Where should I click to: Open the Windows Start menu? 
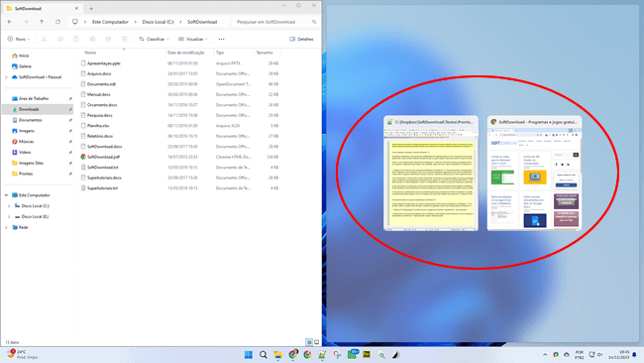[249, 355]
